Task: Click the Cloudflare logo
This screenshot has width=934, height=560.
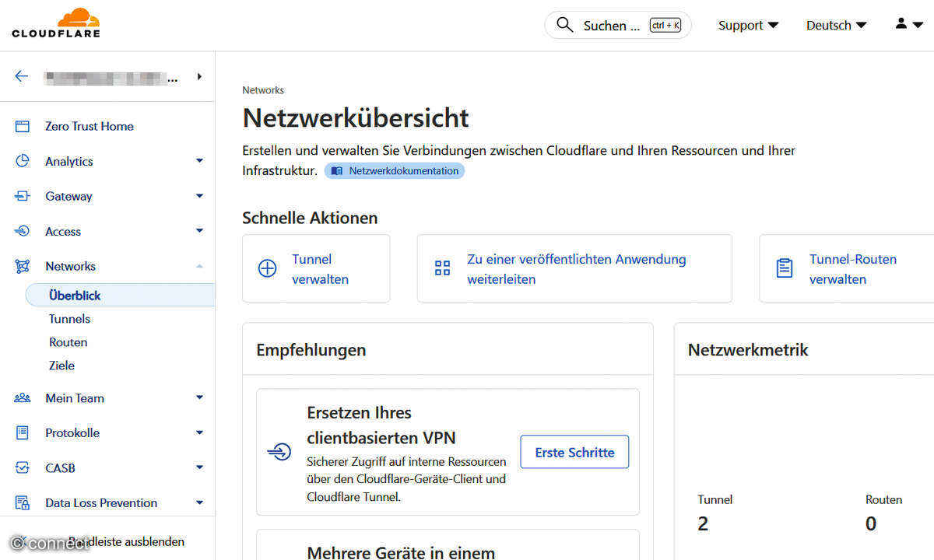Action: coord(55,23)
